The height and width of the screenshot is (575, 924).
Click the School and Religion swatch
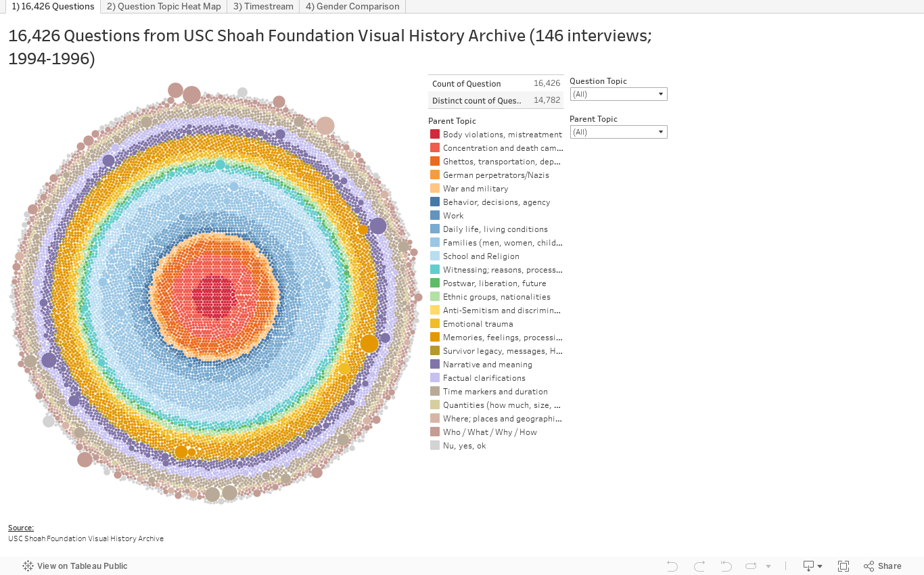point(435,256)
